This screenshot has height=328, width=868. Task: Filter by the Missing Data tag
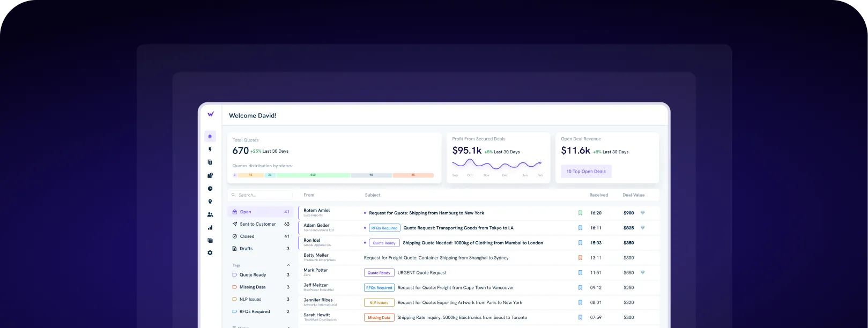point(253,287)
